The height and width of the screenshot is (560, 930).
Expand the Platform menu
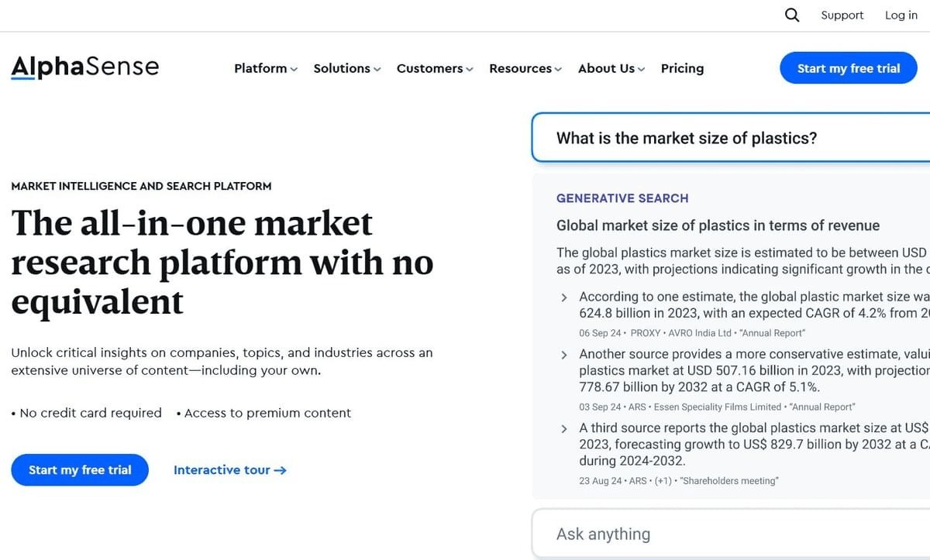click(266, 68)
